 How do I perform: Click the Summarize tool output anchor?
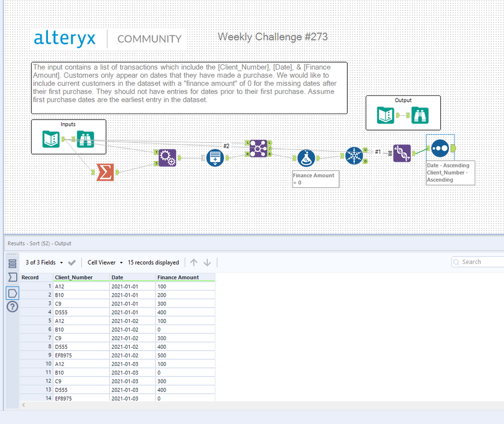117,172
